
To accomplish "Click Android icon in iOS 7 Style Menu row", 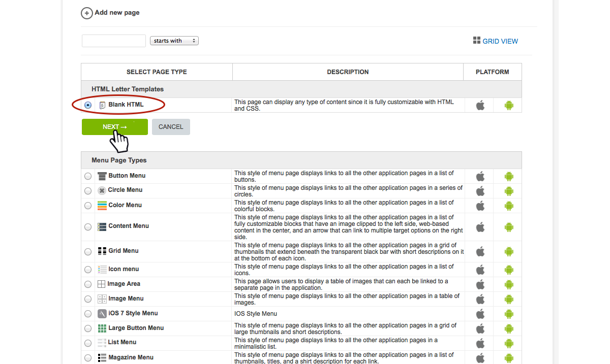I will 509,314.
